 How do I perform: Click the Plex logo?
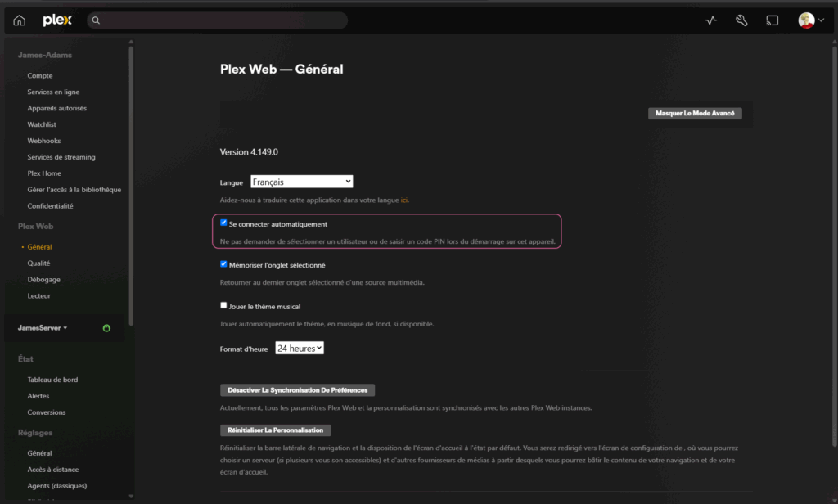coord(57,20)
